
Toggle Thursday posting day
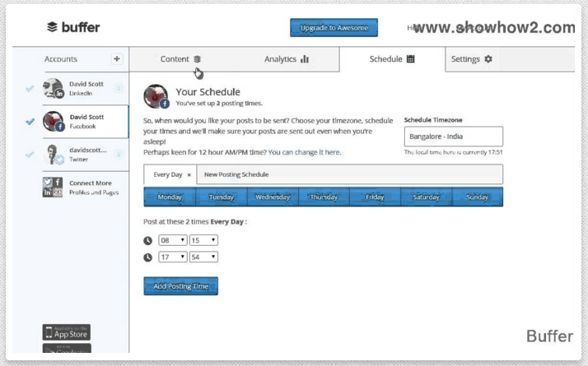point(324,197)
